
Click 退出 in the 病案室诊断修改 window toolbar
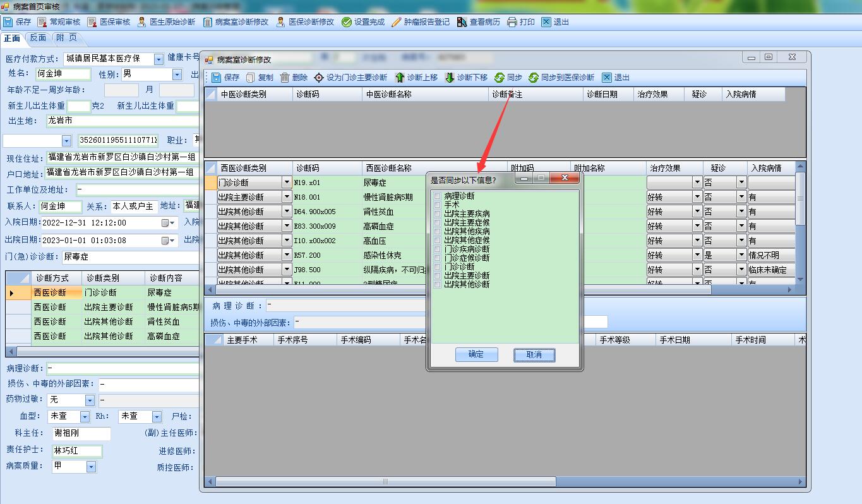[616, 78]
